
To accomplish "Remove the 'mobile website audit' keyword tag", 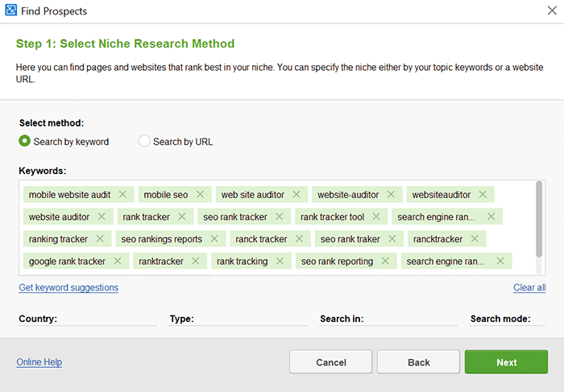I will (x=122, y=194).
